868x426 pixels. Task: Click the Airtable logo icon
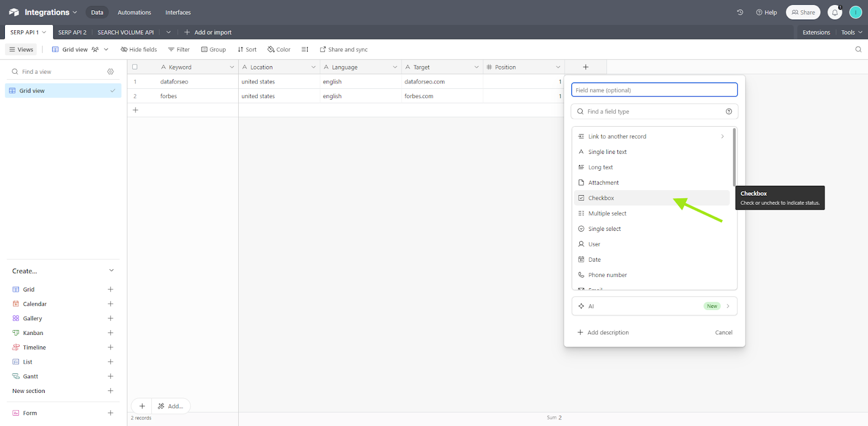14,12
